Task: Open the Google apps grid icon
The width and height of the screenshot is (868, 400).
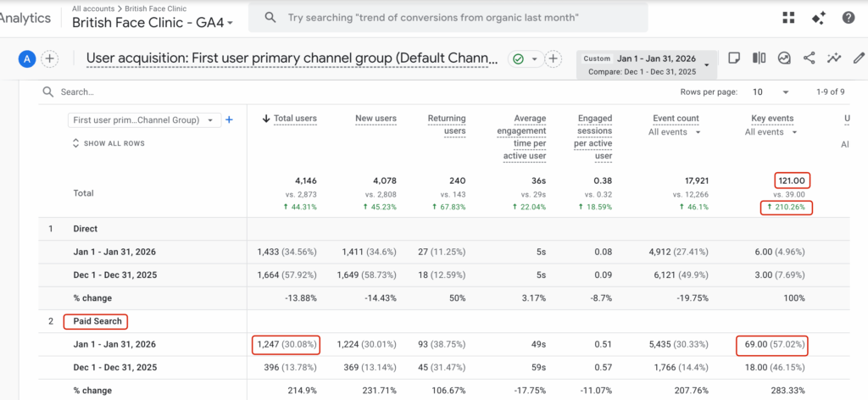Action: [788, 18]
